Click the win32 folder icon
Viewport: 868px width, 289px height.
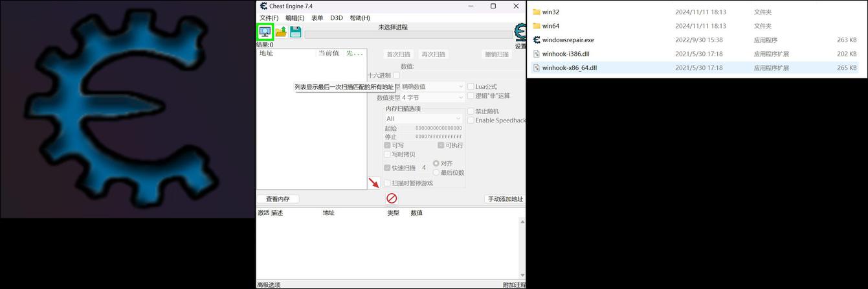536,12
